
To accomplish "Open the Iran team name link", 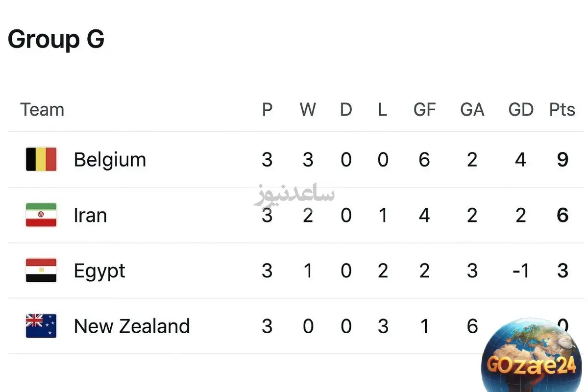I will coord(90,215).
